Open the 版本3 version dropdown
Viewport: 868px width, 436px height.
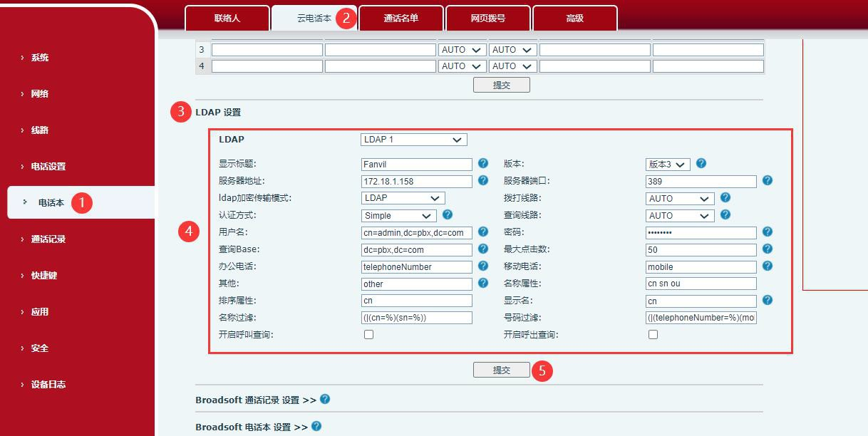tap(666, 163)
